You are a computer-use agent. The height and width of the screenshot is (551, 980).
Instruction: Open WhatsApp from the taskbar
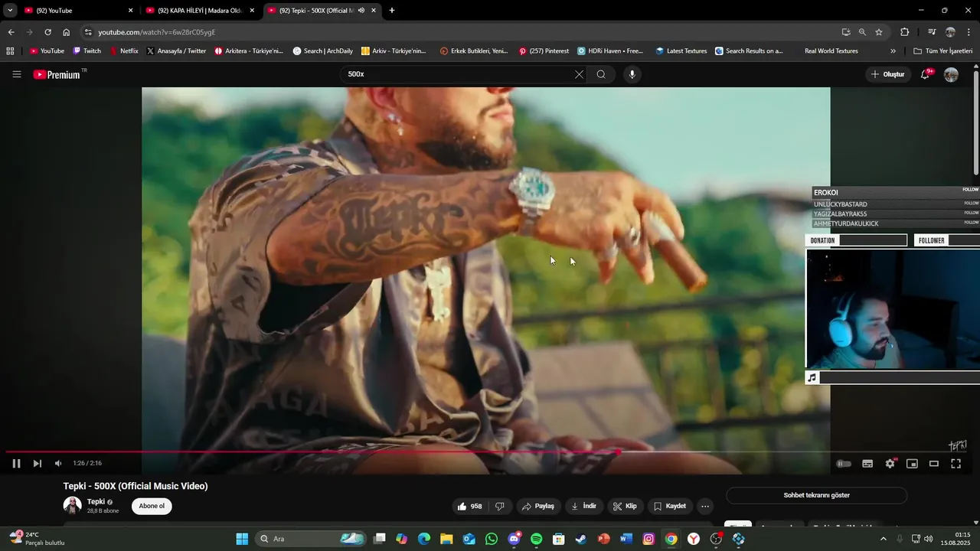click(x=492, y=539)
